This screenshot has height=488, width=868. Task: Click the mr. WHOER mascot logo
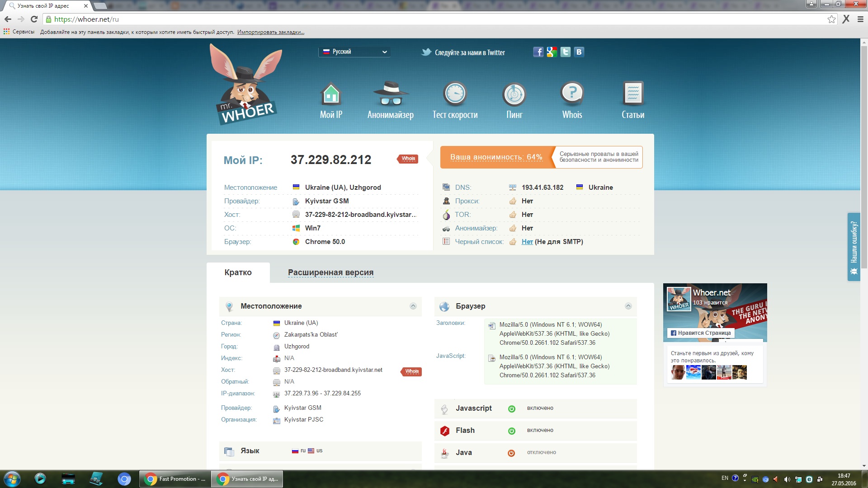(246, 84)
